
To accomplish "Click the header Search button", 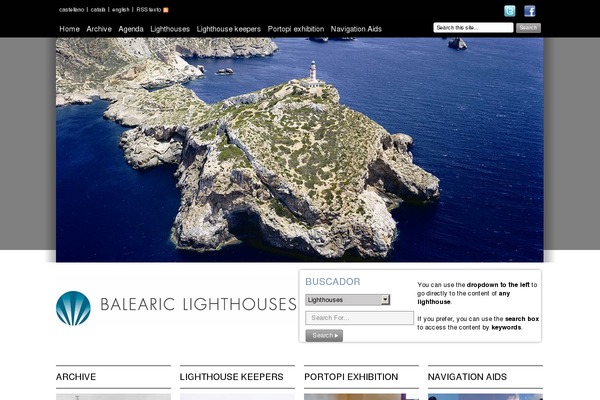I will [x=528, y=28].
